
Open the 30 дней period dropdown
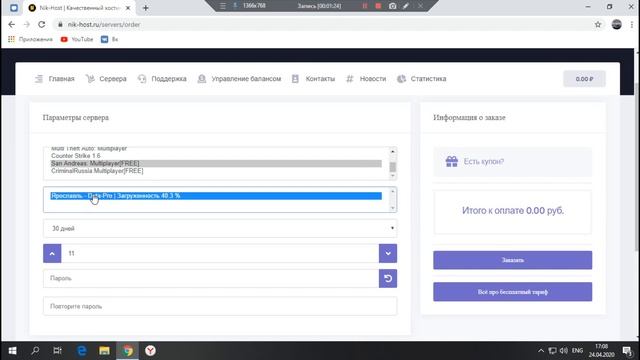[x=220, y=228]
